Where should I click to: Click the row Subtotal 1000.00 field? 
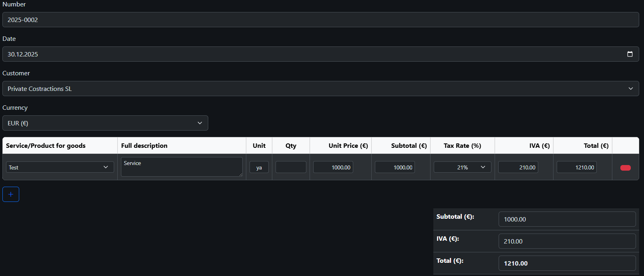pyautogui.click(x=394, y=167)
